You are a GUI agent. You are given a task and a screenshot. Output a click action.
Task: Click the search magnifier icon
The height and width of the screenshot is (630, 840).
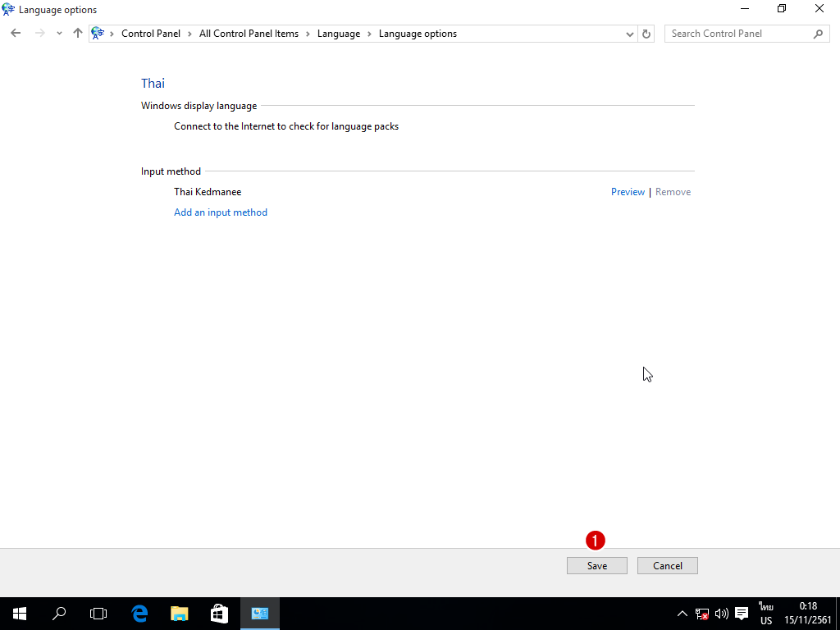click(x=818, y=34)
